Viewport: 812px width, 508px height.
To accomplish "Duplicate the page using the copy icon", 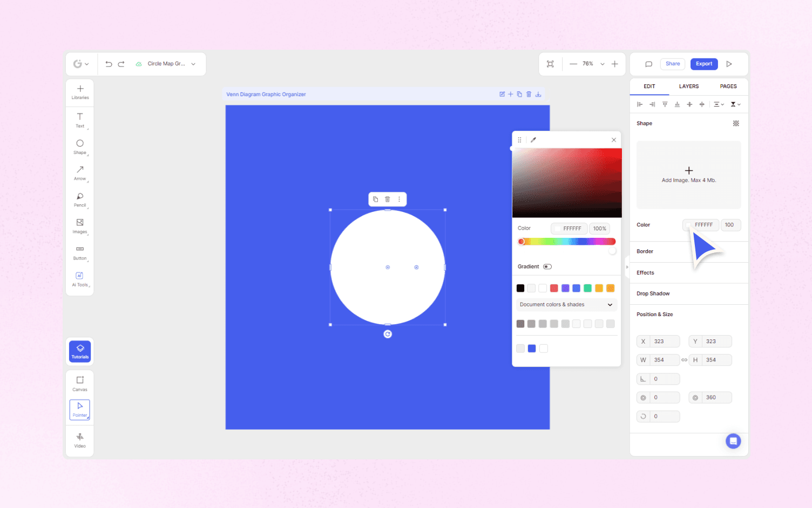I will [x=519, y=94].
